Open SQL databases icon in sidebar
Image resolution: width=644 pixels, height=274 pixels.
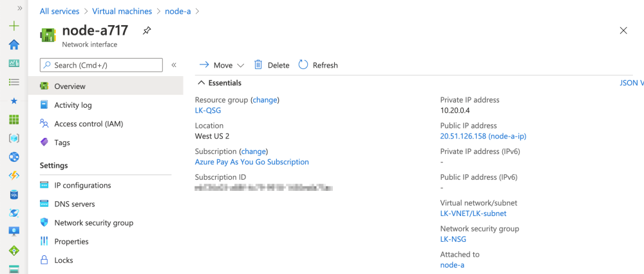[x=14, y=195]
